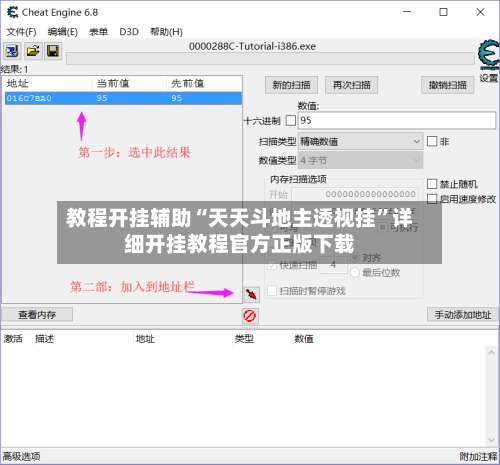Click the 描述 column header in address list
Image resolution: width=500 pixels, height=465 pixels.
coord(44,339)
